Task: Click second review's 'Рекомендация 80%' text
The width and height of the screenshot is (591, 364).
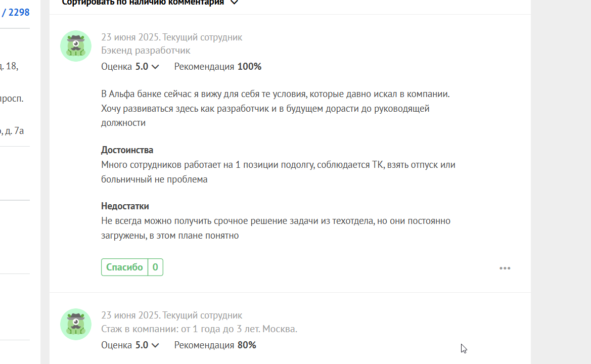Action: (215, 345)
